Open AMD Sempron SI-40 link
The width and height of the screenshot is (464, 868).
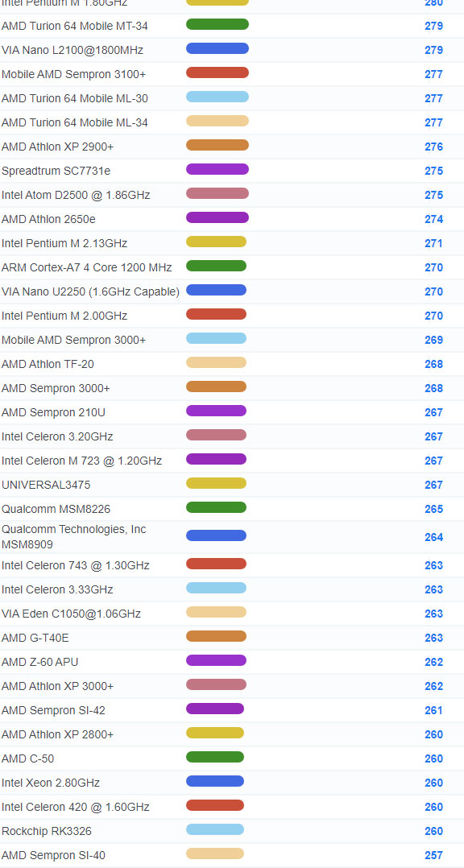pyautogui.click(x=53, y=855)
